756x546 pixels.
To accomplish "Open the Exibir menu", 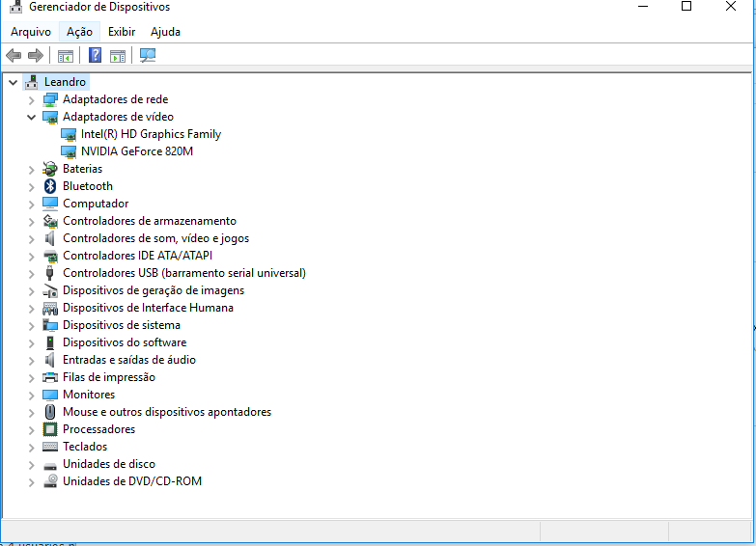I will pos(122,32).
